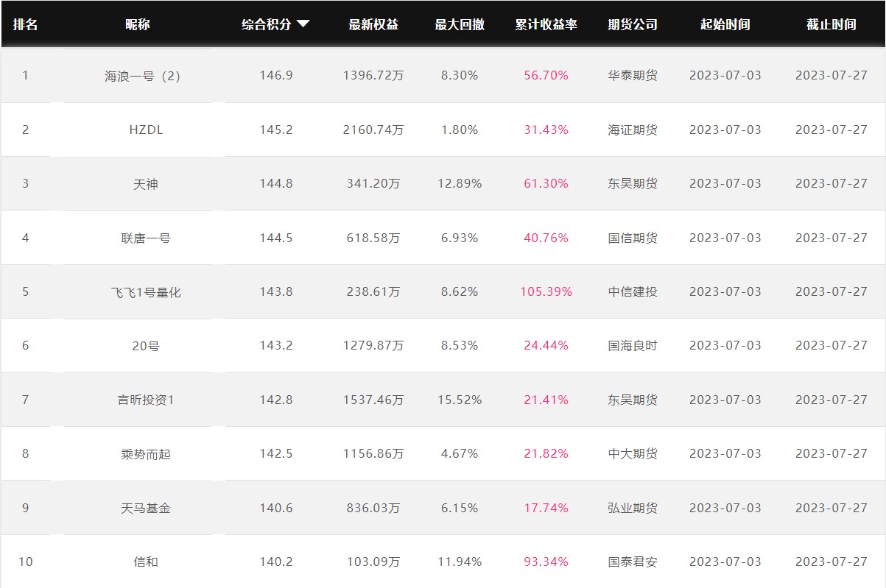Click return rate 61.30%

546,183
